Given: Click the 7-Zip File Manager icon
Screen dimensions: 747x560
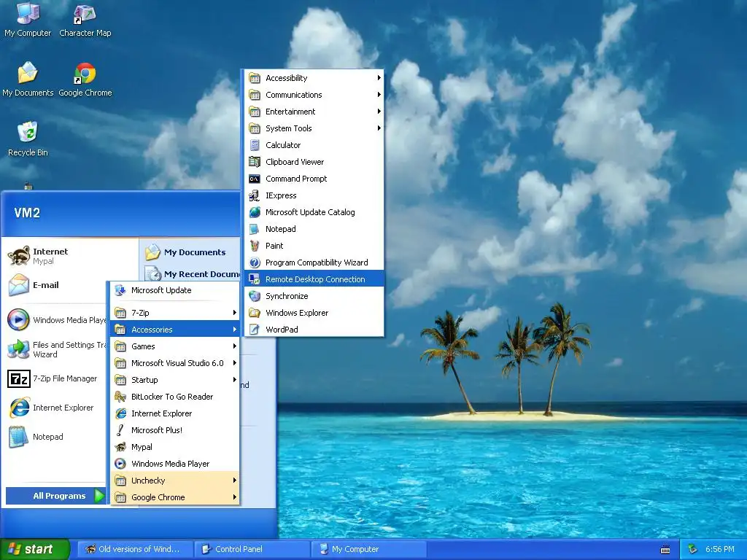Looking at the screenshot, I should pos(18,379).
